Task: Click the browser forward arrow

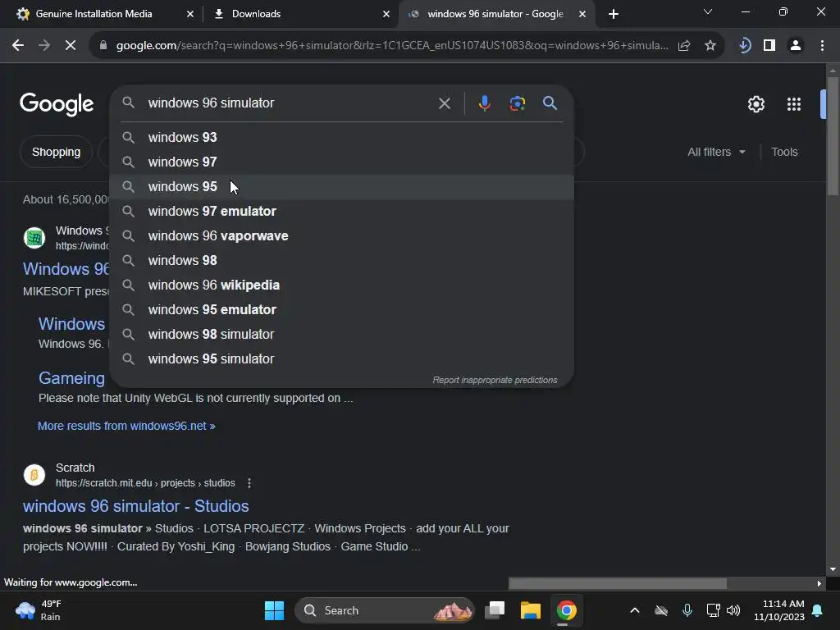Action: (x=44, y=46)
